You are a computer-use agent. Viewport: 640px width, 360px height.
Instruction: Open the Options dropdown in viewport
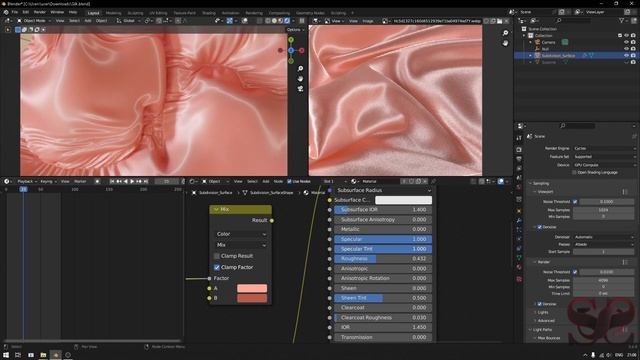tap(295, 30)
